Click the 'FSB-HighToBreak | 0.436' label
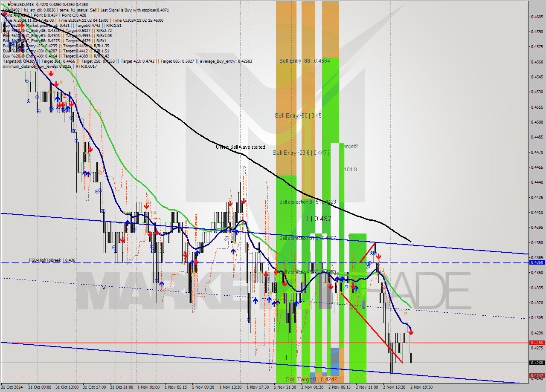The height and width of the screenshot is (392, 546). coord(52,260)
